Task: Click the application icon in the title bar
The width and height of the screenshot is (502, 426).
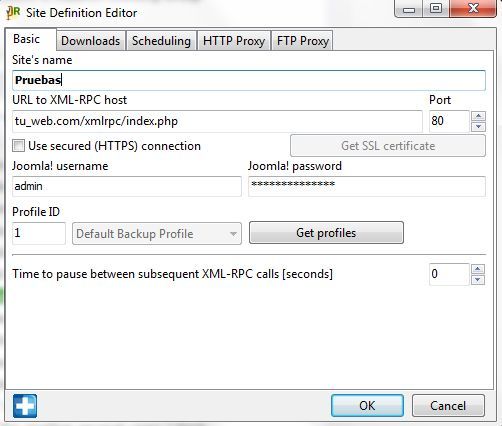Action: click(13, 13)
